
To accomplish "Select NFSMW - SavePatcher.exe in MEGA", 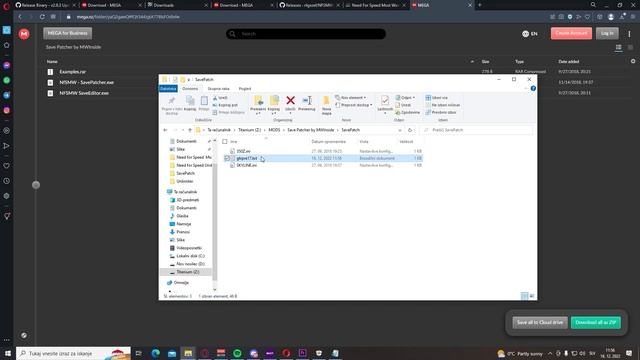I will [x=87, y=82].
